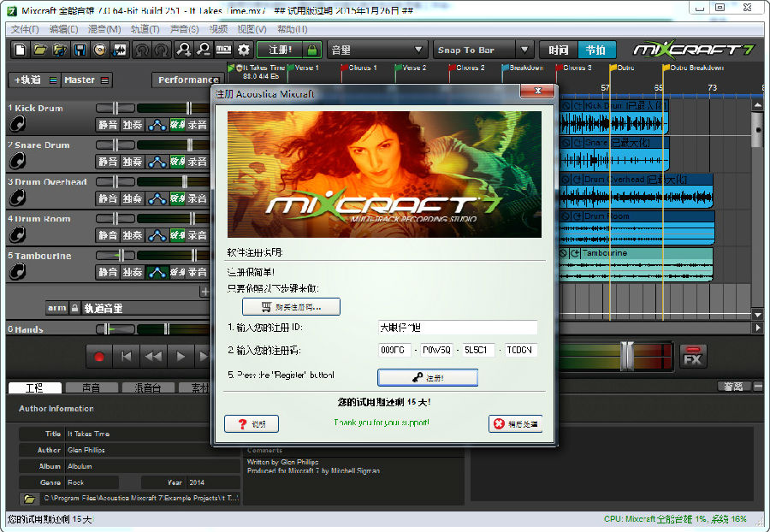This screenshot has width=770, height=532.
Task: Open Drum Room automation node icon
Action: point(157,235)
